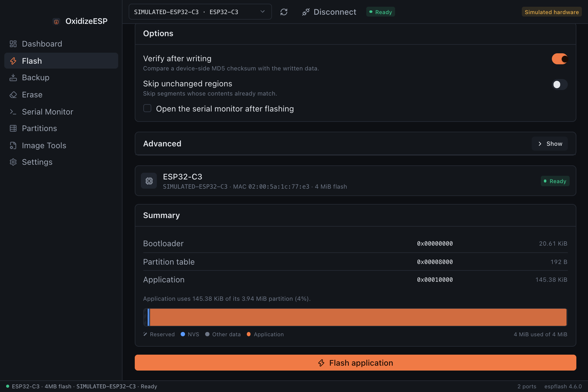Click the Image Tools file icon

pyautogui.click(x=13, y=145)
